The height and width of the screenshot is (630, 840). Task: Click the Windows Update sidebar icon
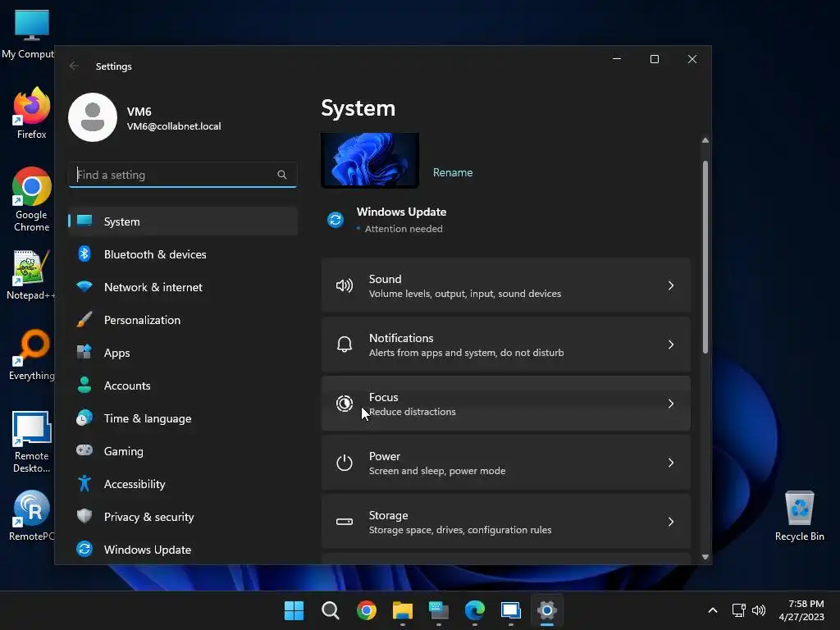tap(84, 549)
